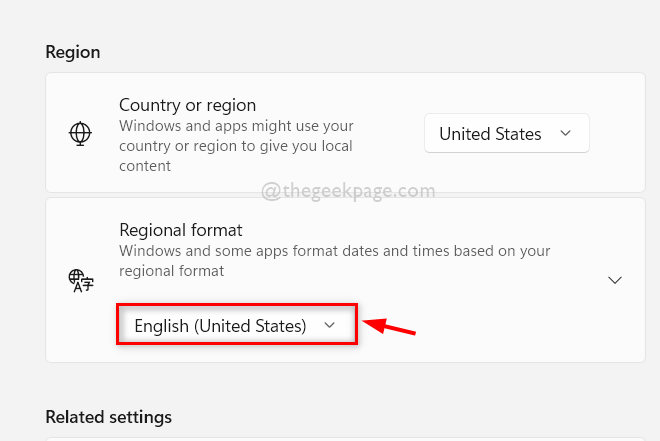
Task: Click the chevron beside English (United States)
Action: coord(330,326)
